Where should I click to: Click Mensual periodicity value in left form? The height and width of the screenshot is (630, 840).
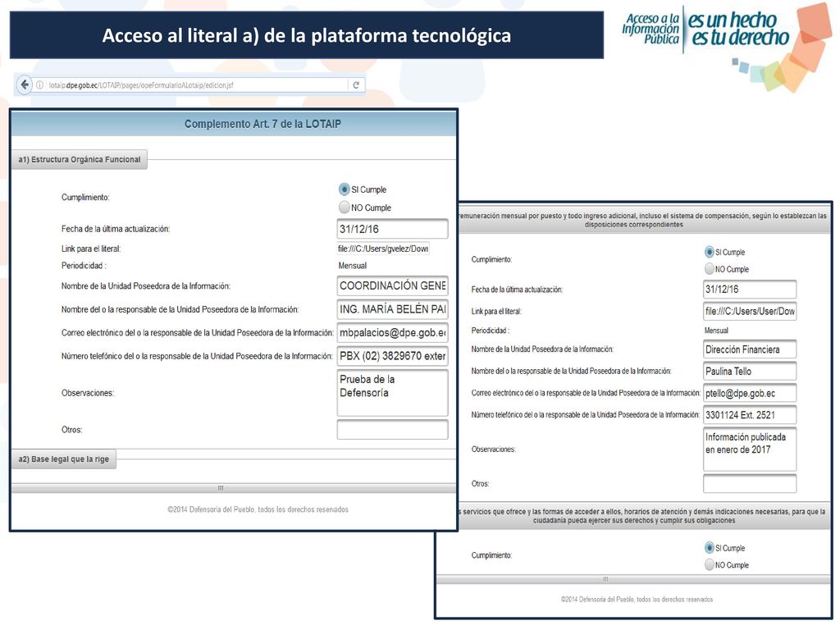tap(353, 266)
